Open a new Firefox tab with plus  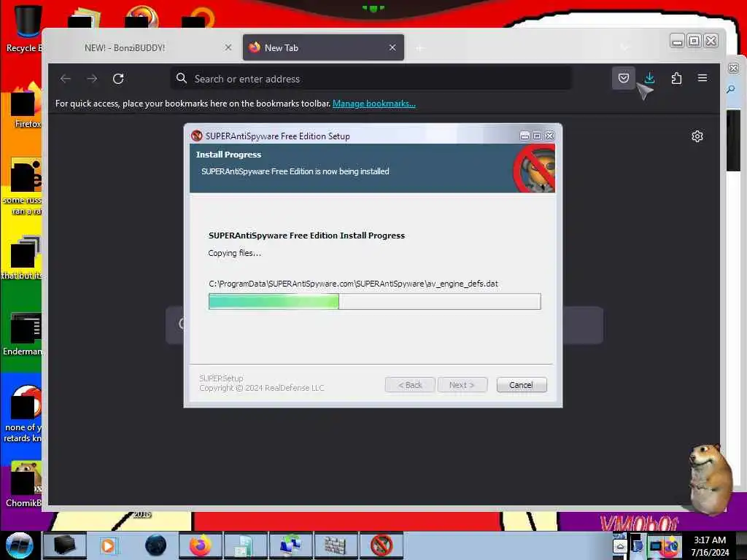point(419,48)
